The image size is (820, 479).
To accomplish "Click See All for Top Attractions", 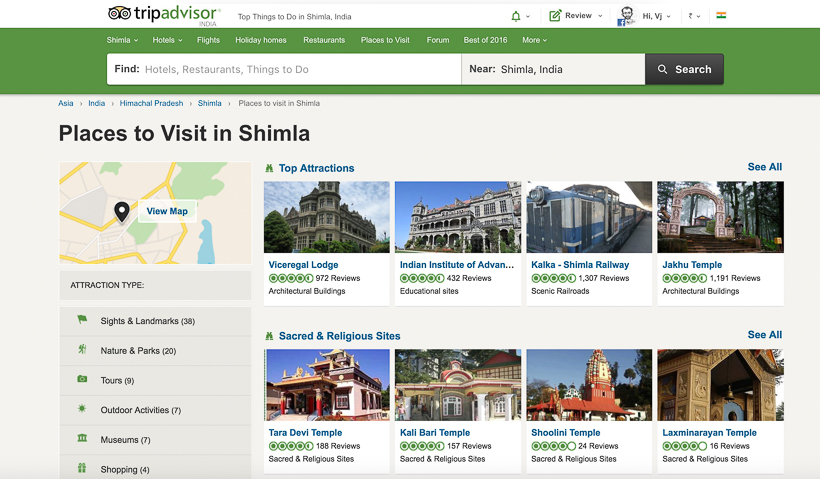I will tap(765, 167).
